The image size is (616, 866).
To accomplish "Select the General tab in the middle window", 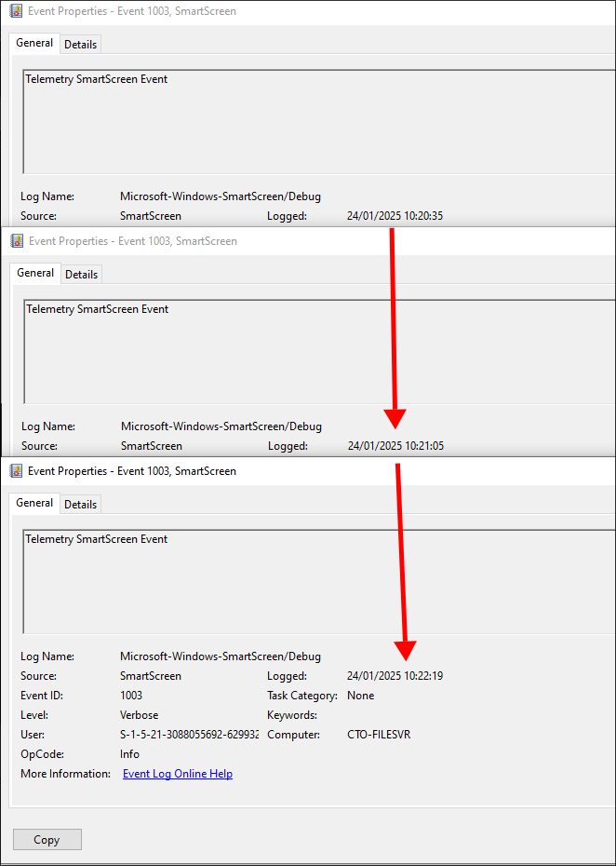I will pyautogui.click(x=35, y=273).
